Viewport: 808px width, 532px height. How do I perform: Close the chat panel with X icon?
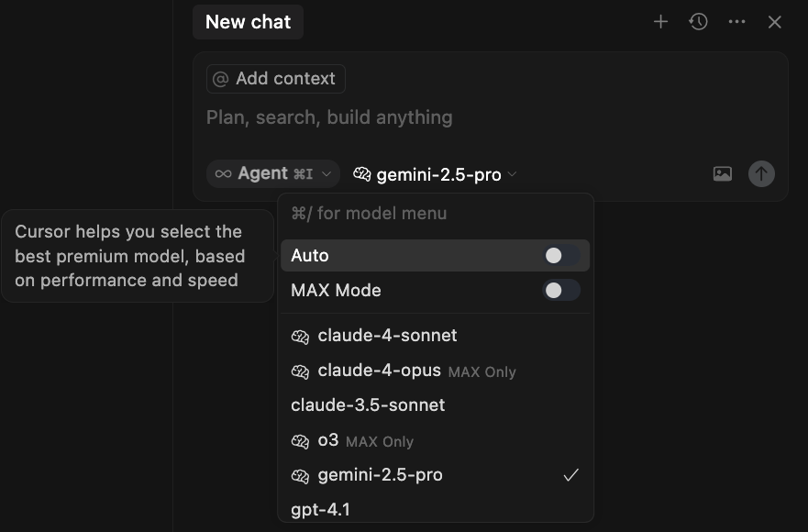774,22
